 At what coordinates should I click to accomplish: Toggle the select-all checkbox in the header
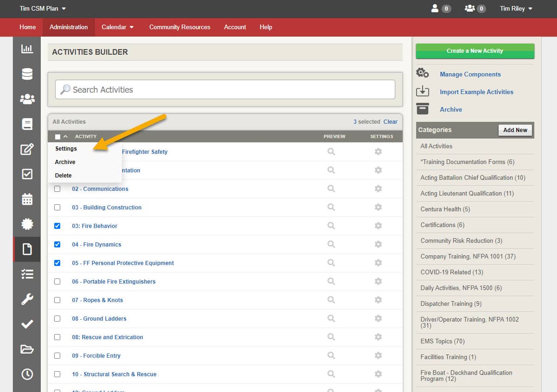(x=57, y=137)
